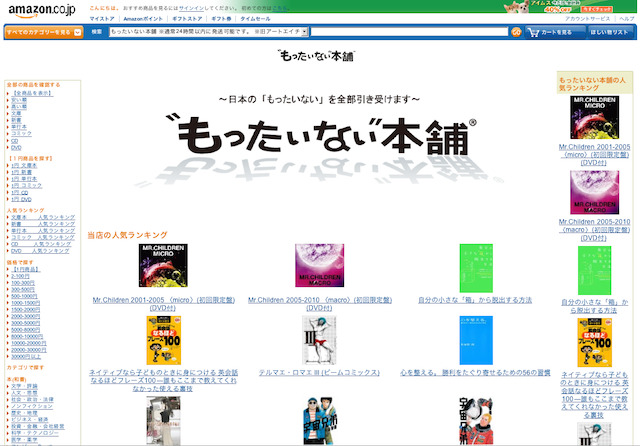Select the 2-100円 price range
The image size is (640, 446).
tap(20, 276)
